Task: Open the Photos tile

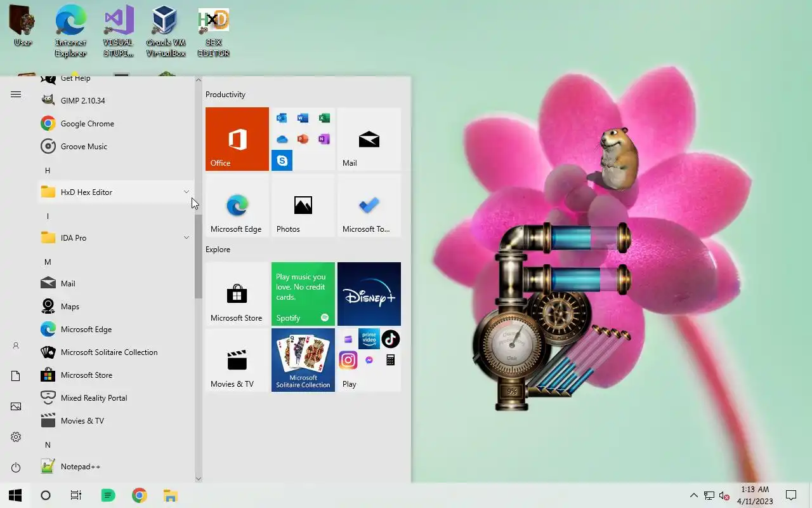Action: (x=303, y=205)
